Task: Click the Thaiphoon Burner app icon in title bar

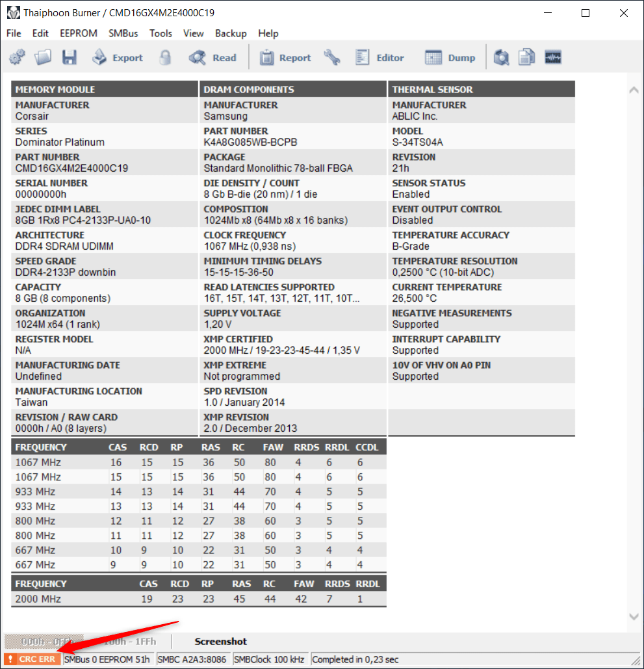Action: click(13, 13)
